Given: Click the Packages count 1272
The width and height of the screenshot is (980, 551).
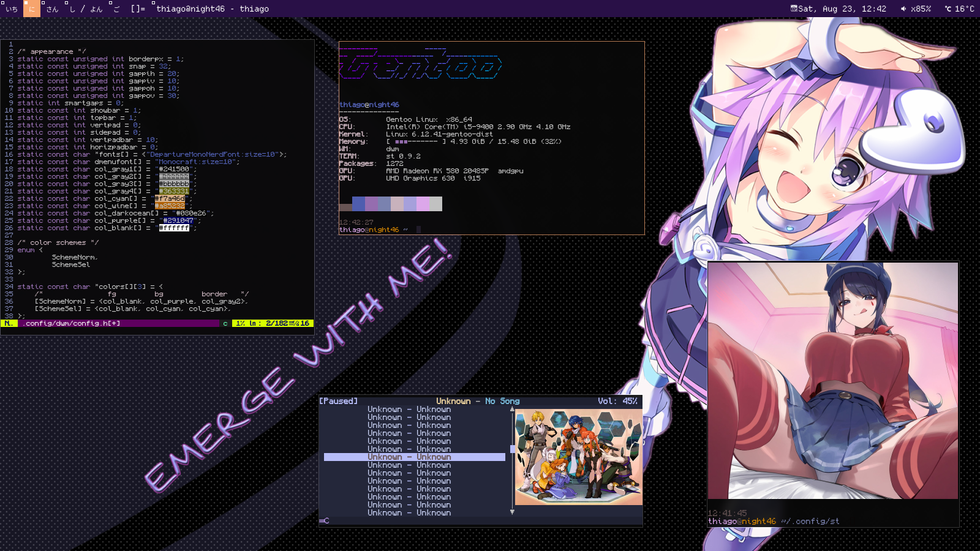Looking at the screenshot, I should [x=394, y=163].
